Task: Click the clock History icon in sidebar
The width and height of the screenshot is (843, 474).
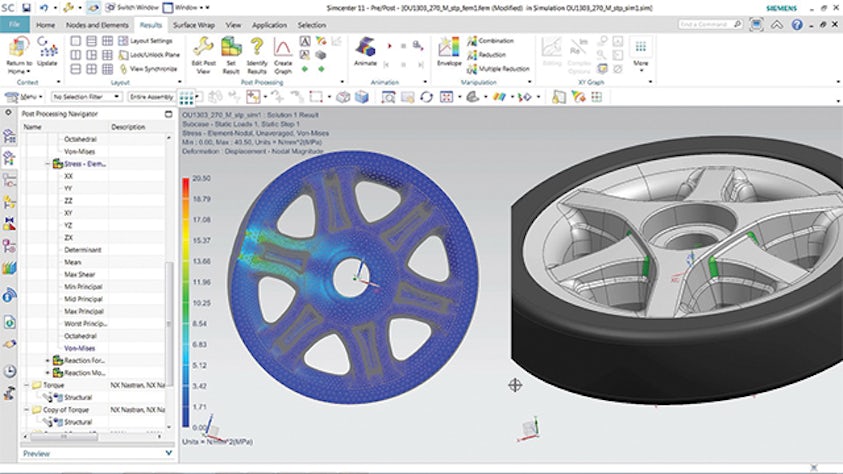Action: coord(9,371)
